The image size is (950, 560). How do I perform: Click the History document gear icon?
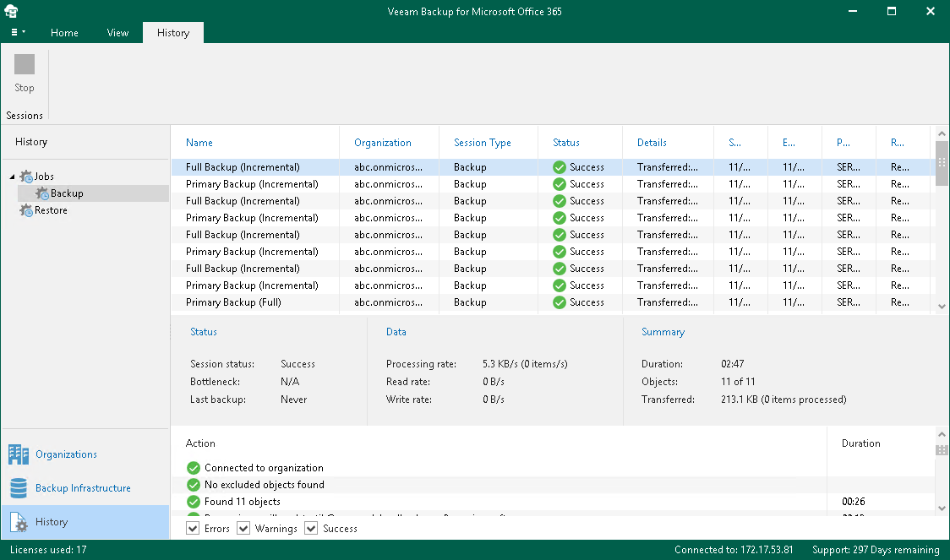click(19, 522)
